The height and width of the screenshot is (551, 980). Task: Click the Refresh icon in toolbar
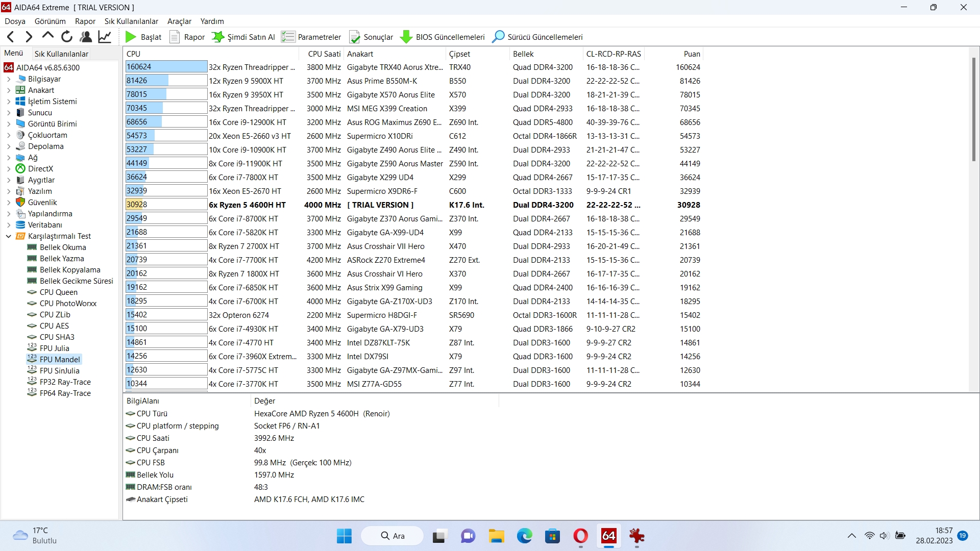coord(66,37)
